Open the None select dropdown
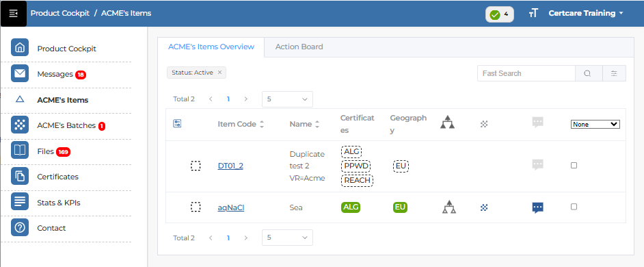 (x=595, y=124)
